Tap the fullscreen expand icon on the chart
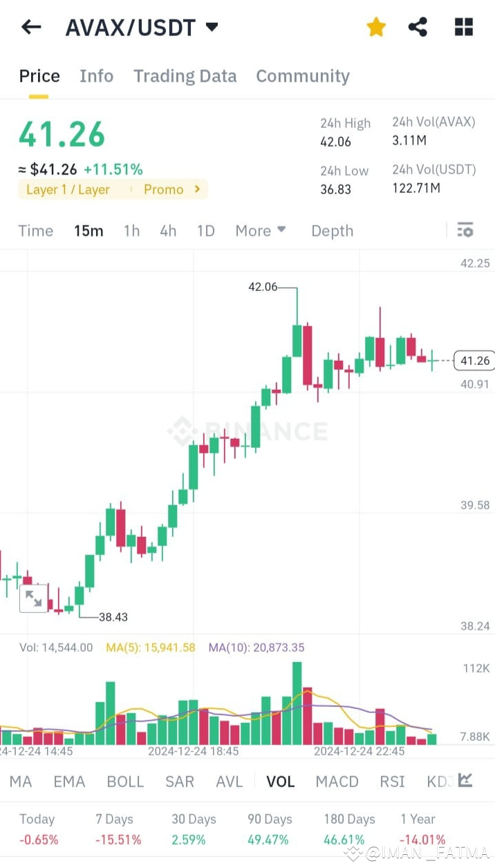 click(x=32, y=598)
